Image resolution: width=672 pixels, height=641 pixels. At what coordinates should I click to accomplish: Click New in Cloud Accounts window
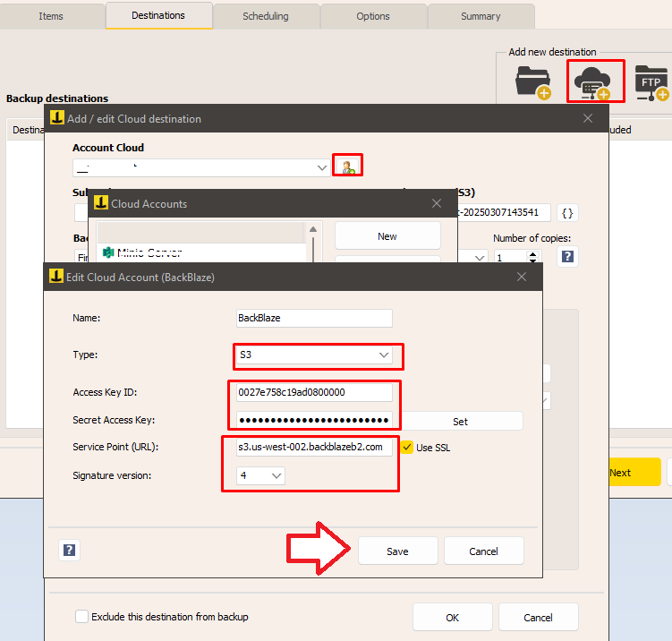click(x=387, y=235)
